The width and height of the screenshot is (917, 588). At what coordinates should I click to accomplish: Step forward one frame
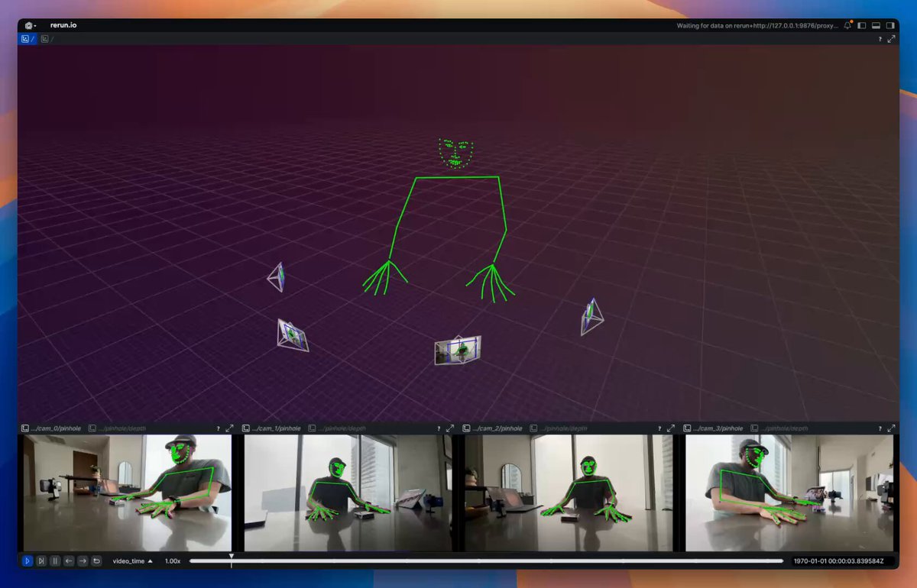click(83, 561)
